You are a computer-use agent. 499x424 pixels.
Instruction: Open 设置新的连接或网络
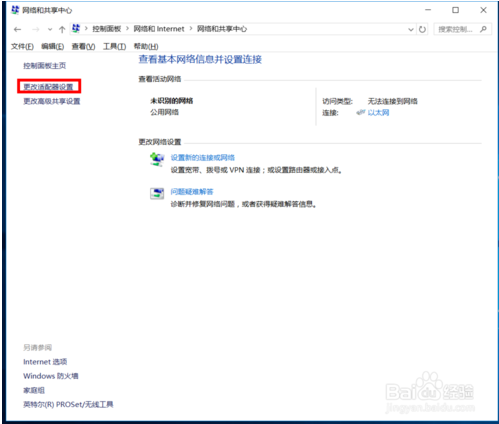click(x=203, y=158)
